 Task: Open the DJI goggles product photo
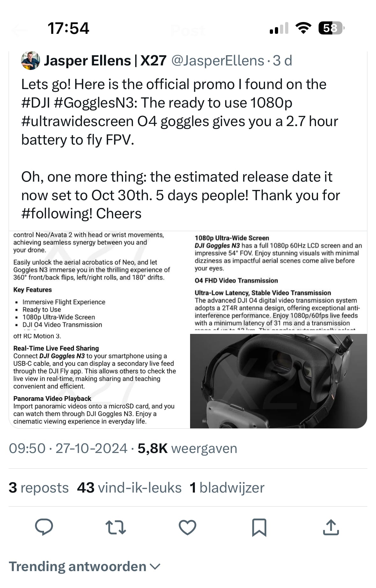tap(278, 381)
